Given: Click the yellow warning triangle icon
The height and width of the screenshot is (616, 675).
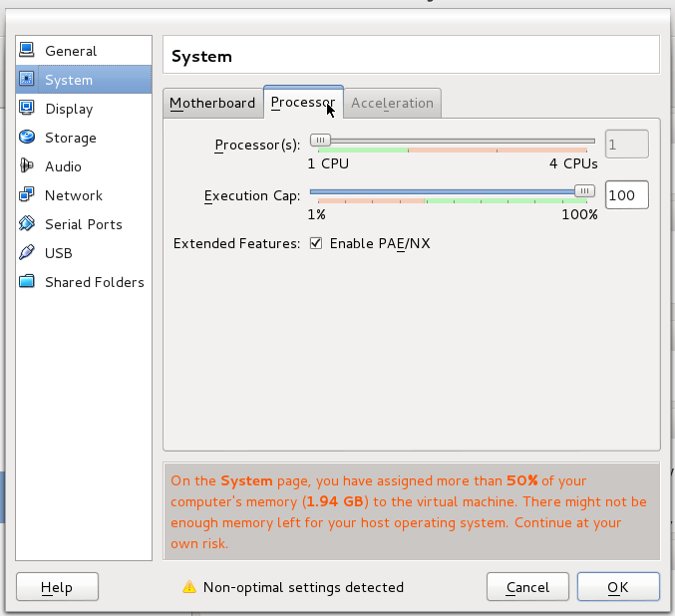Looking at the screenshot, I should coord(189,587).
